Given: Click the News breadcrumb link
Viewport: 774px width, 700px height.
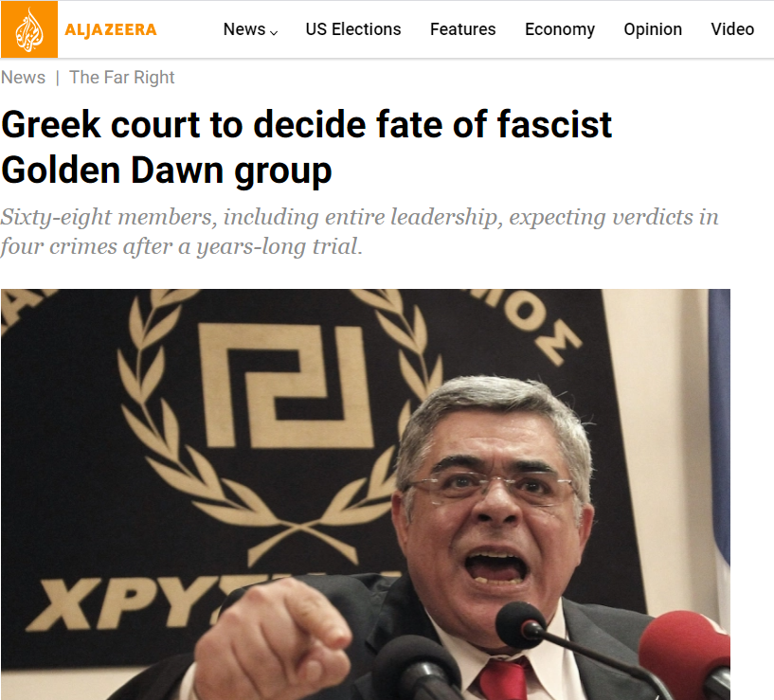Looking at the screenshot, I should pyautogui.click(x=23, y=78).
